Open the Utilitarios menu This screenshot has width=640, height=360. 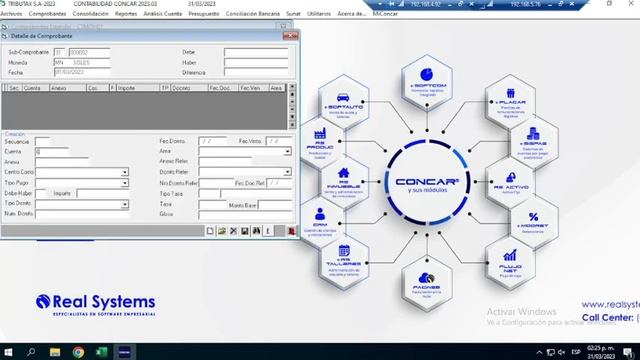point(319,13)
